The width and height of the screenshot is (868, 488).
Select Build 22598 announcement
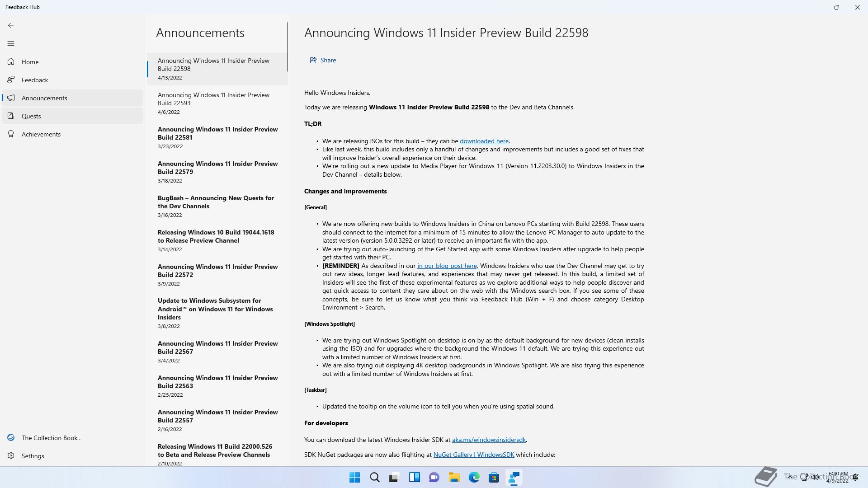tap(217, 69)
